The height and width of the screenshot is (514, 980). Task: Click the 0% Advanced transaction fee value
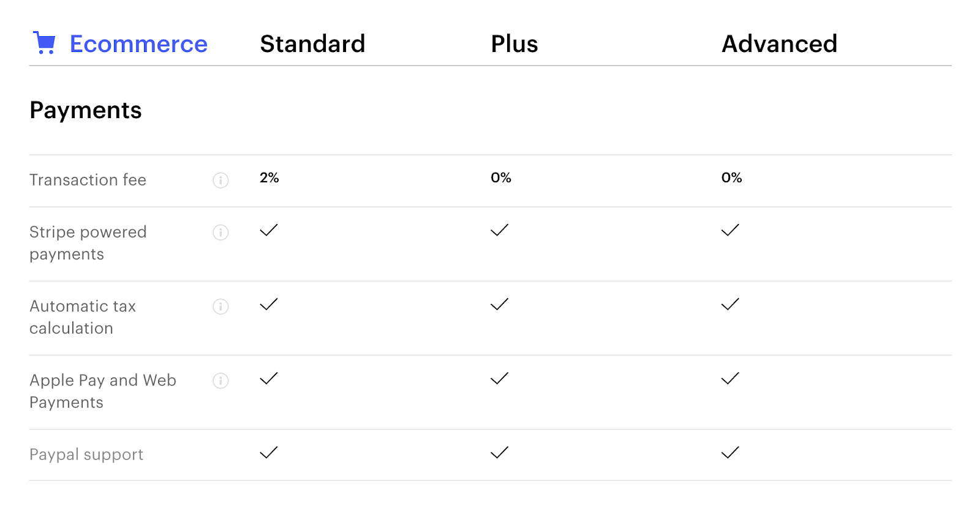point(731,177)
